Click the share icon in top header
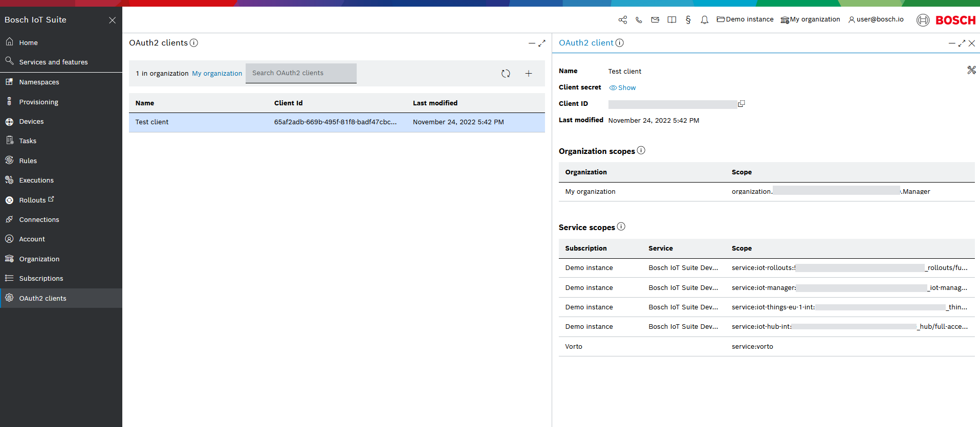The image size is (980, 427). pyautogui.click(x=622, y=20)
